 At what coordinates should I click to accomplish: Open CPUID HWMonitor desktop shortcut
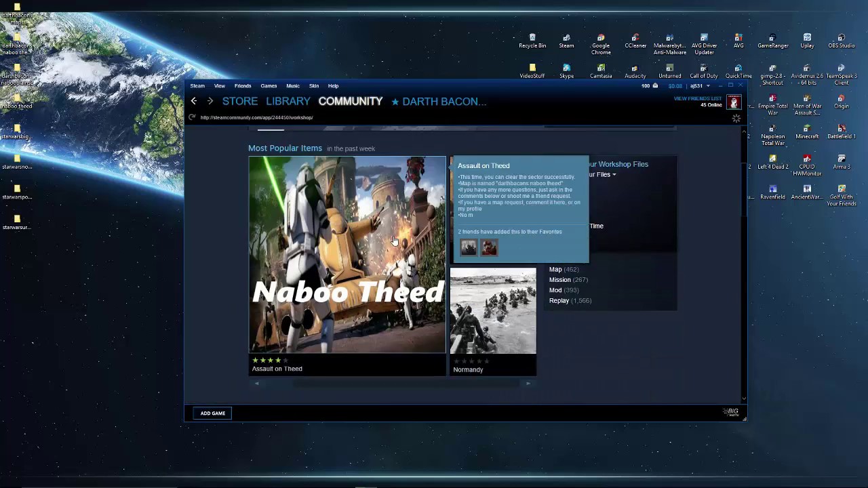click(x=807, y=165)
